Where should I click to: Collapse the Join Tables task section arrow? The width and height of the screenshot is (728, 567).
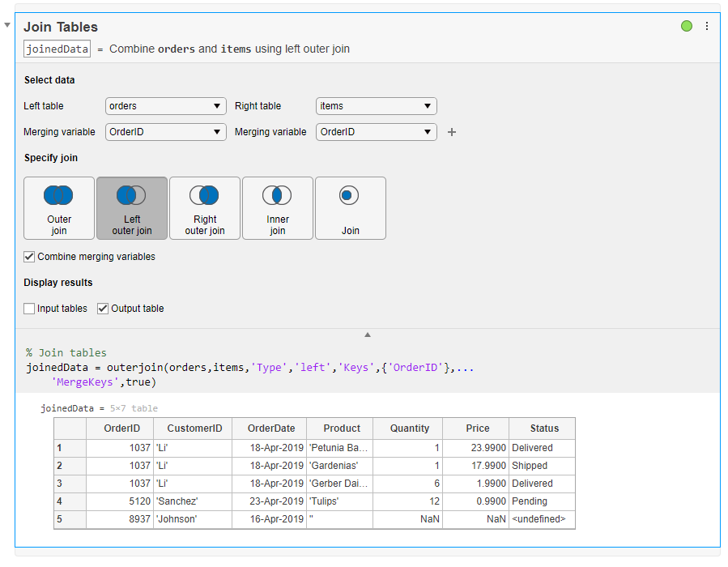coord(7,25)
